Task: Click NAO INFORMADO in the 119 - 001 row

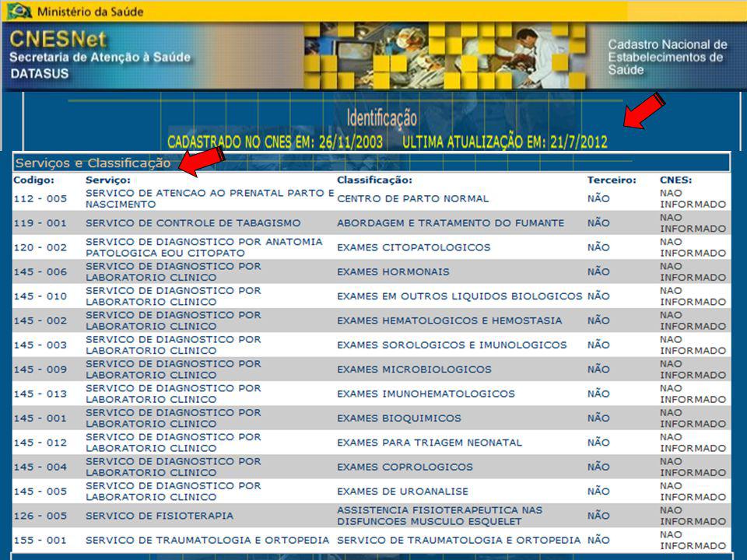Action: click(x=693, y=223)
